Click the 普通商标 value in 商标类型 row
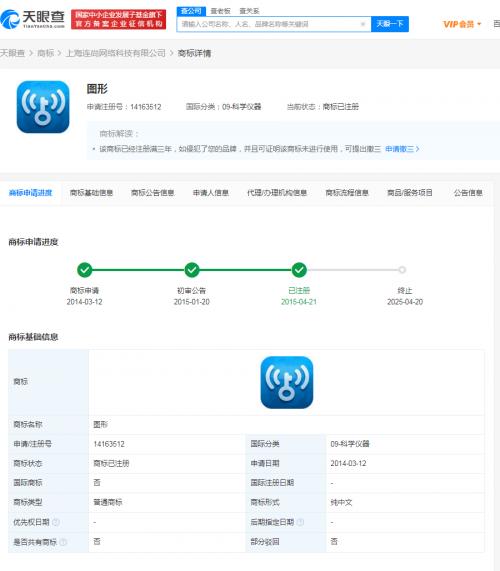500x571 pixels. (x=108, y=503)
